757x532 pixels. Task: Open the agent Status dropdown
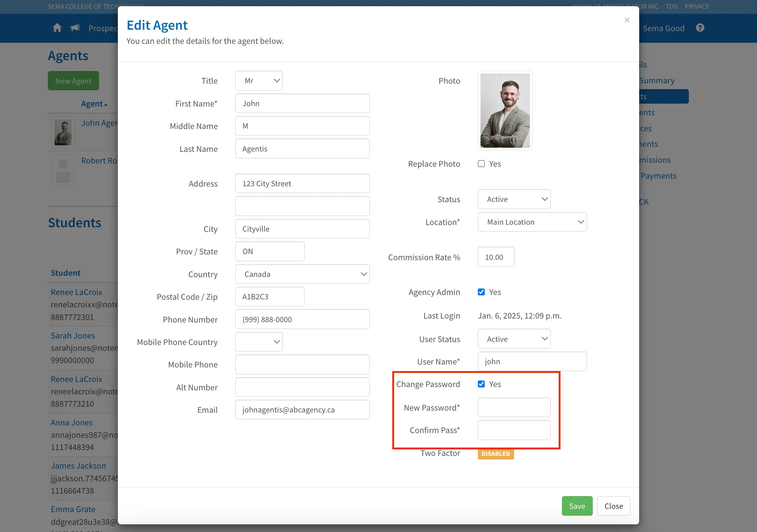pyautogui.click(x=514, y=199)
